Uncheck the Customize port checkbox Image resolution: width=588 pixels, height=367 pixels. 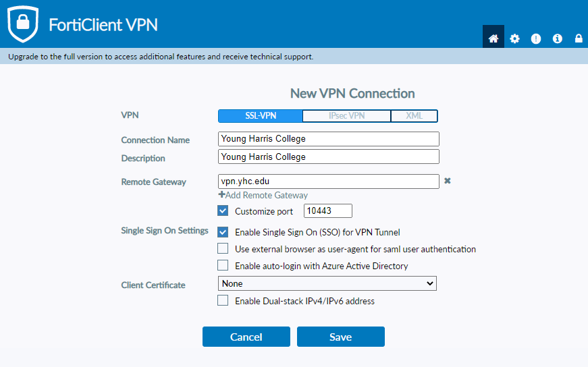click(223, 210)
